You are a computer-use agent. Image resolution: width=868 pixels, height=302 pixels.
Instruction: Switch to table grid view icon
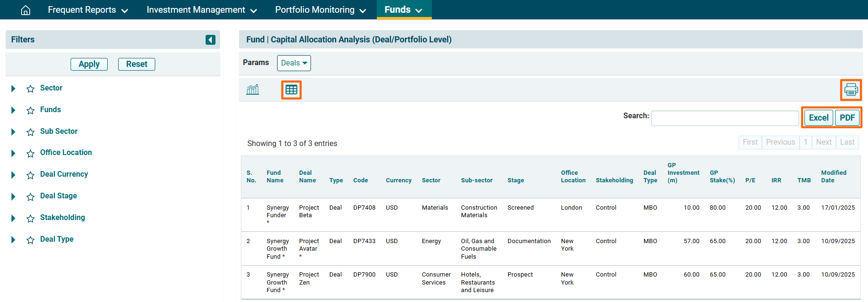[291, 90]
